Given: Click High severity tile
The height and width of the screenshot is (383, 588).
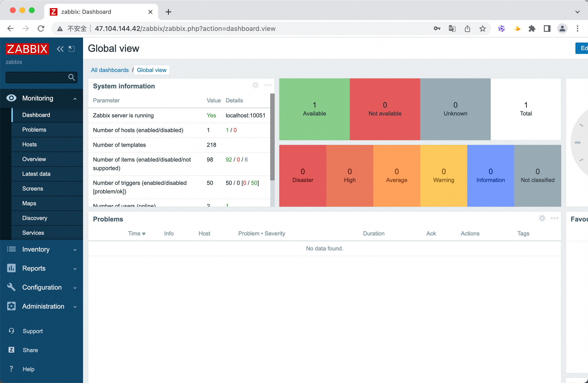Looking at the screenshot, I should [x=350, y=176].
